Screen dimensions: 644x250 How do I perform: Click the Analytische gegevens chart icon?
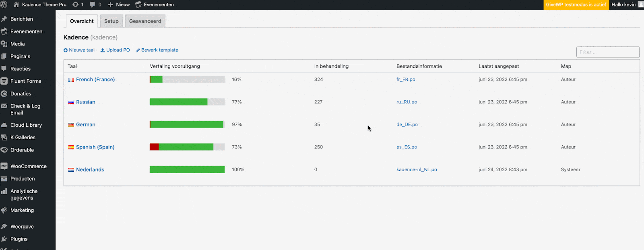tap(4, 191)
